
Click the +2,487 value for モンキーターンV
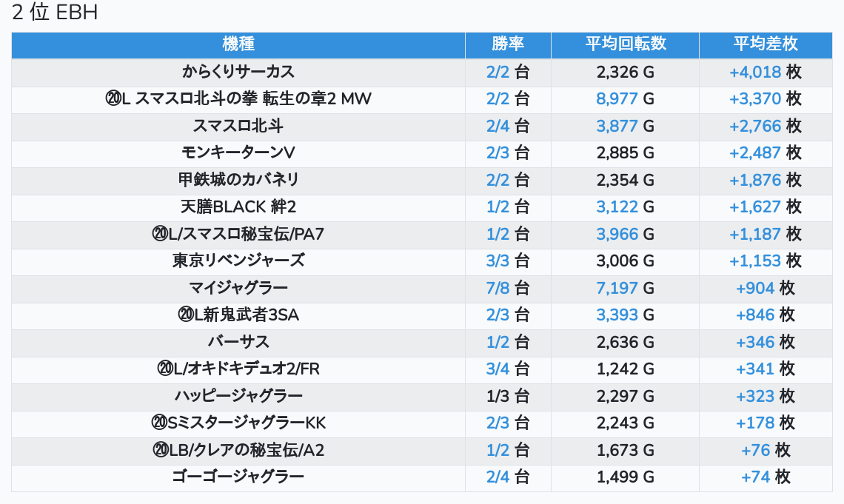(x=755, y=153)
